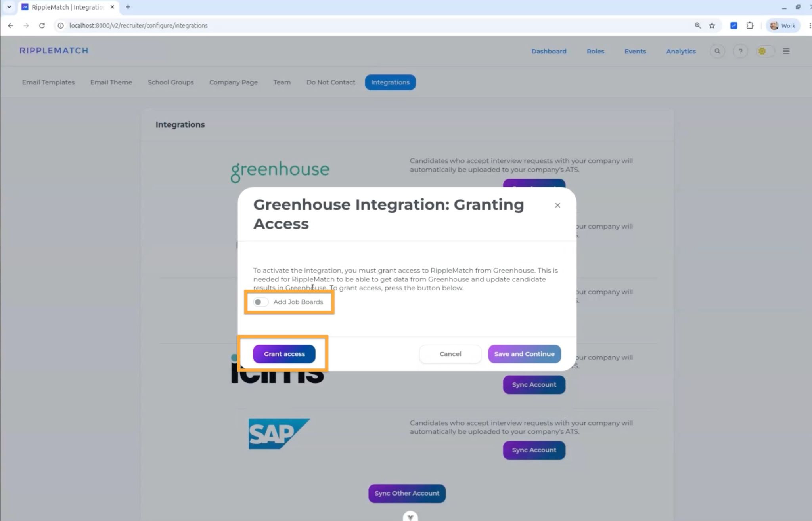Open the Roles nav link
This screenshot has height=521, width=812.
pyautogui.click(x=596, y=51)
